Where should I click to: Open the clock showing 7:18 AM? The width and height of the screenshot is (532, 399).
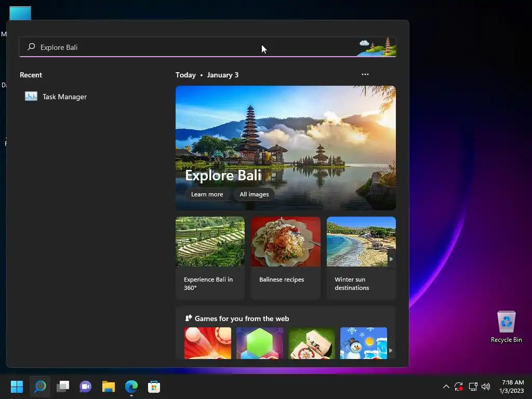pos(512,387)
